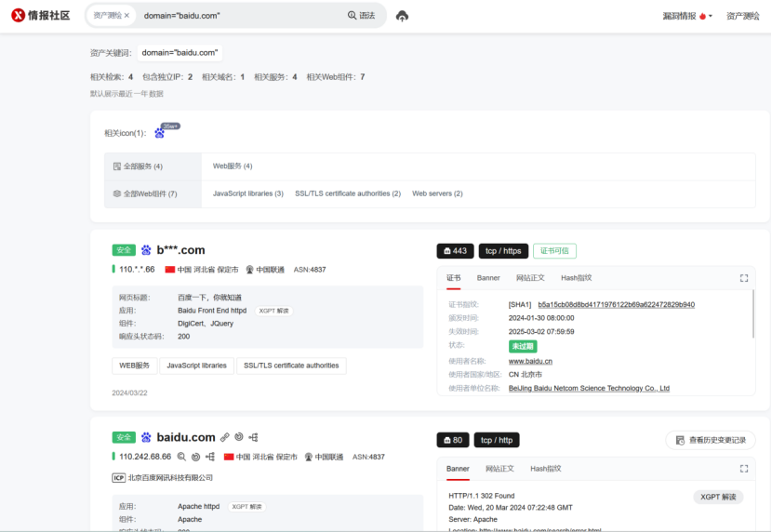
Task: Click the cloud upload icon
Action: tap(402, 16)
